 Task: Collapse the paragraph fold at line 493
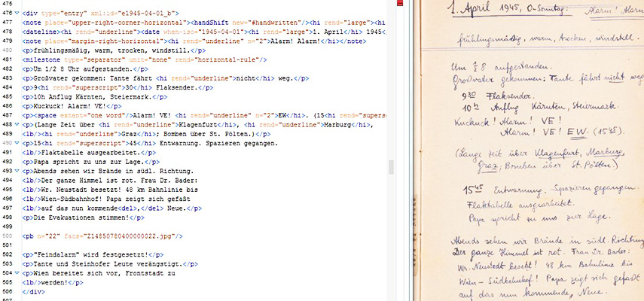coord(17,171)
